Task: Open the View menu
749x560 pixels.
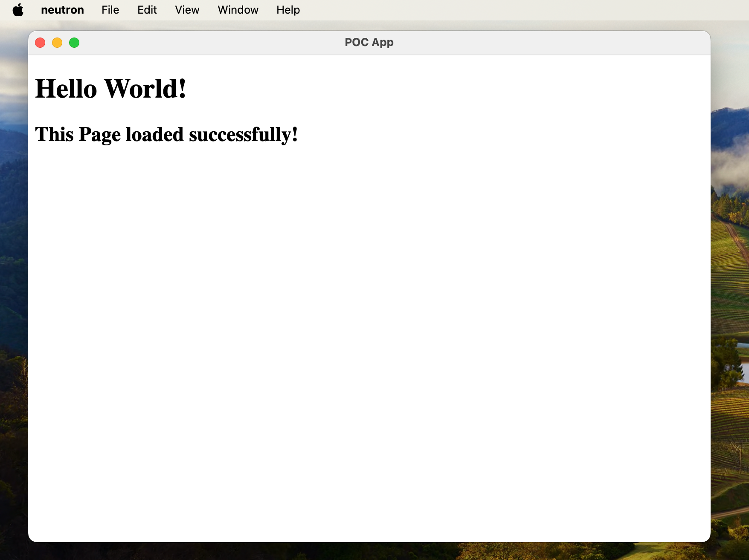Action: click(187, 10)
